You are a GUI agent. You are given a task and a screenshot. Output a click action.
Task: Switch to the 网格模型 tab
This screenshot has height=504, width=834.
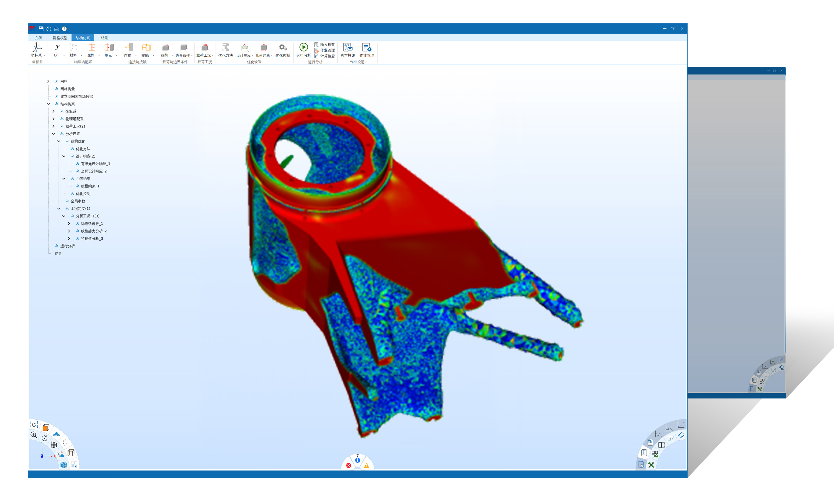click(60, 38)
